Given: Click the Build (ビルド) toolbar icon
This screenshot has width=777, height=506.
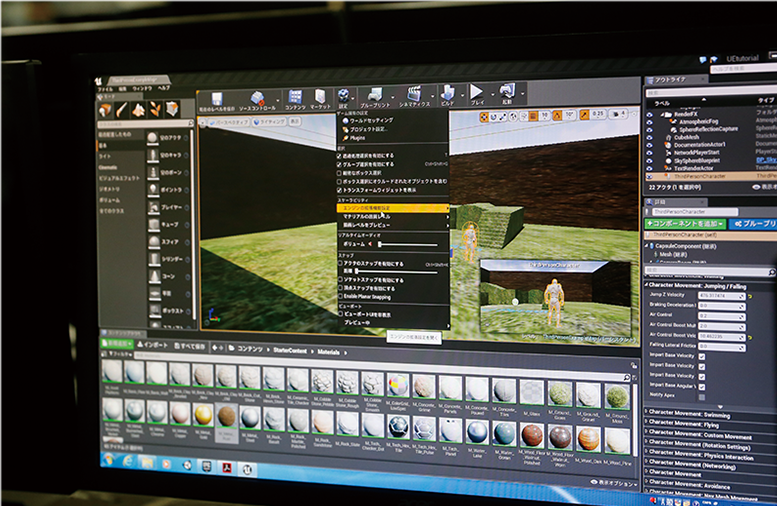Looking at the screenshot, I should (448, 92).
